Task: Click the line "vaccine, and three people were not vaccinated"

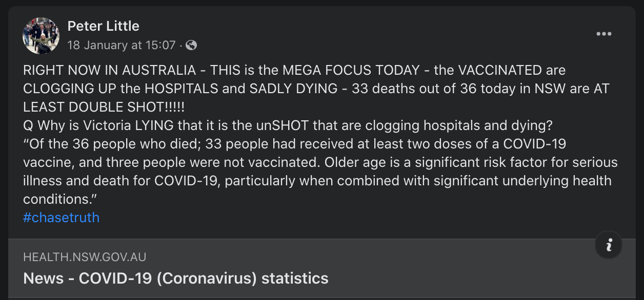Action: [x=320, y=162]
